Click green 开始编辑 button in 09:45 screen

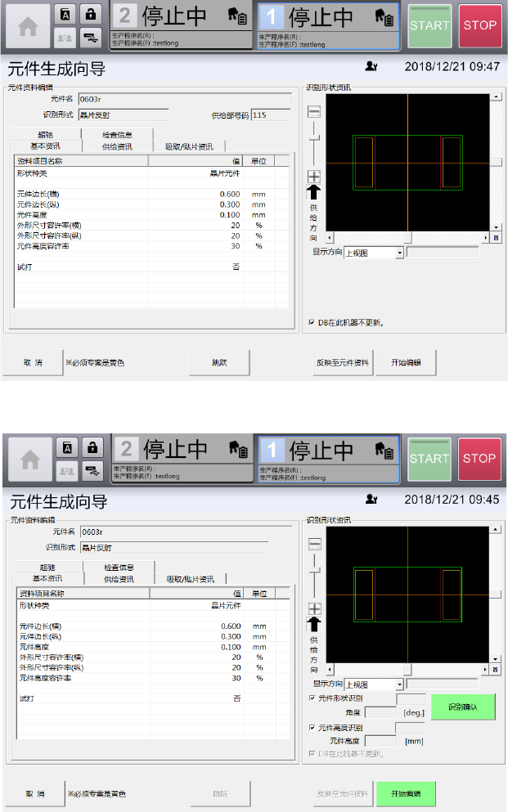click(406, 793)
